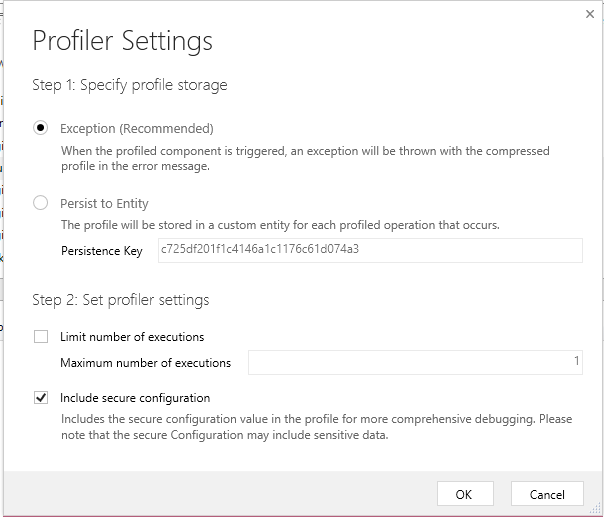Click the Profiler Settings dialog title
This screenshot has width=604, height=517.
click(122, 41)
